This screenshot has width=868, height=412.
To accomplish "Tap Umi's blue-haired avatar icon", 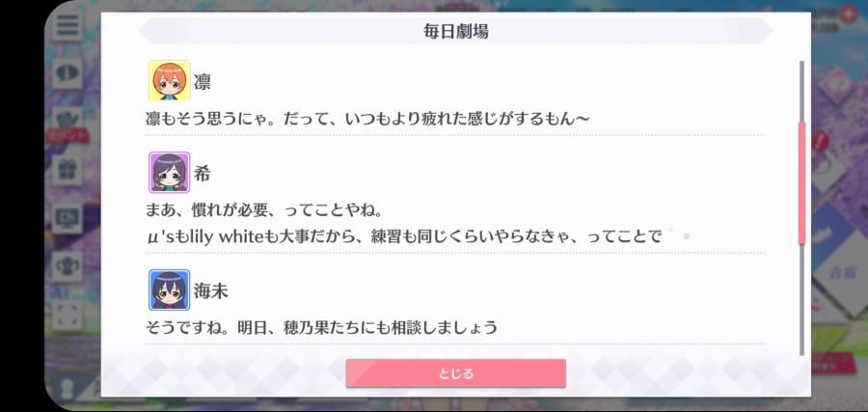I will point(170,289).
